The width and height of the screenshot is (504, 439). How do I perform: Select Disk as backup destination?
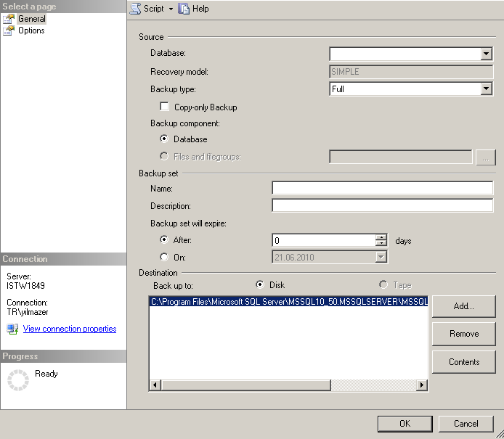pyautogui.click(x=260, y=284)
